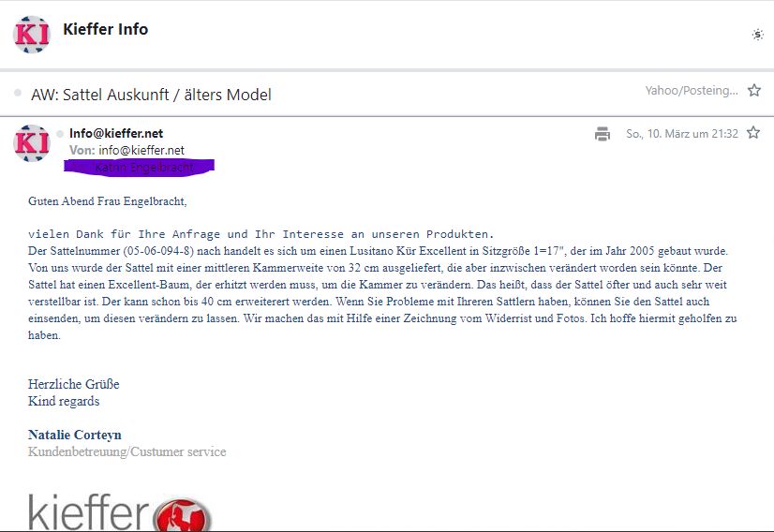Screen dimensions: 774x532
Task: Click the subject AW: Sattel Auskunft
Action: pyautogui.click(x=151, y=95)
